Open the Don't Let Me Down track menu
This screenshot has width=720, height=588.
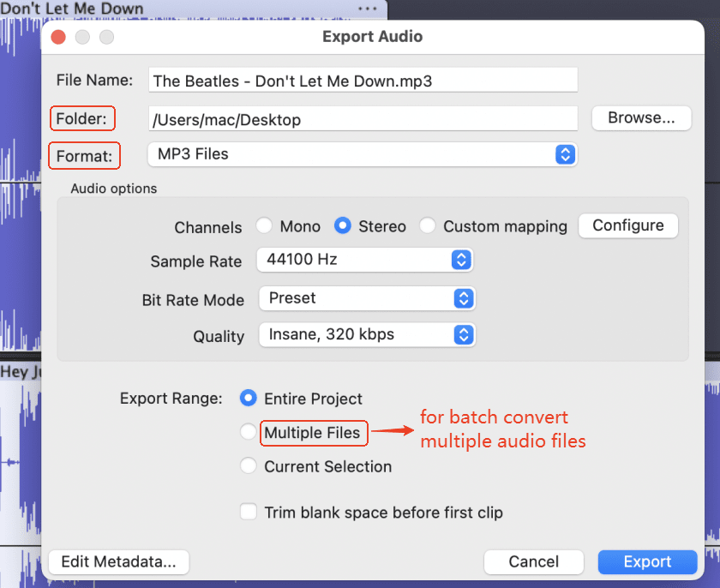(x=367, y=9)
